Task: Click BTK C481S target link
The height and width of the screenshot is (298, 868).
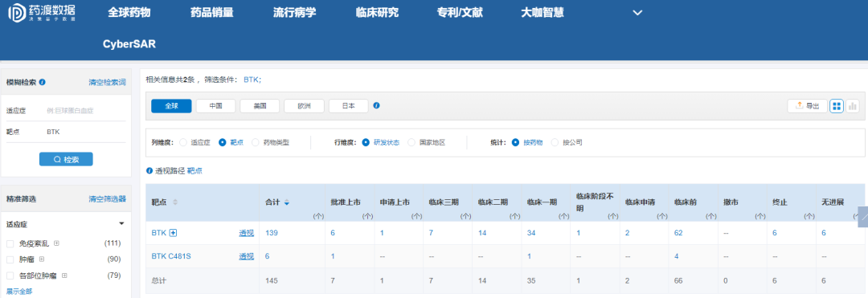Action: click(x=170, y=256)
